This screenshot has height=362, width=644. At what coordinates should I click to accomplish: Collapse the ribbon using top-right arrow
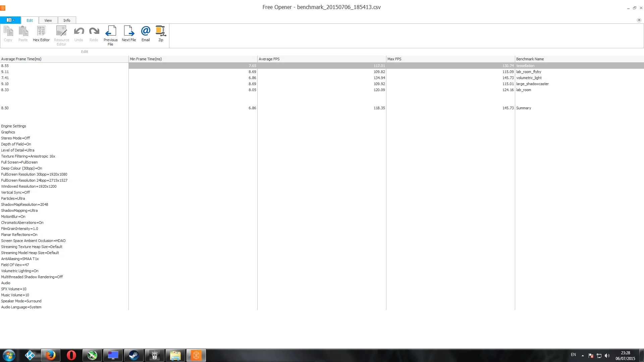(639, 20)
